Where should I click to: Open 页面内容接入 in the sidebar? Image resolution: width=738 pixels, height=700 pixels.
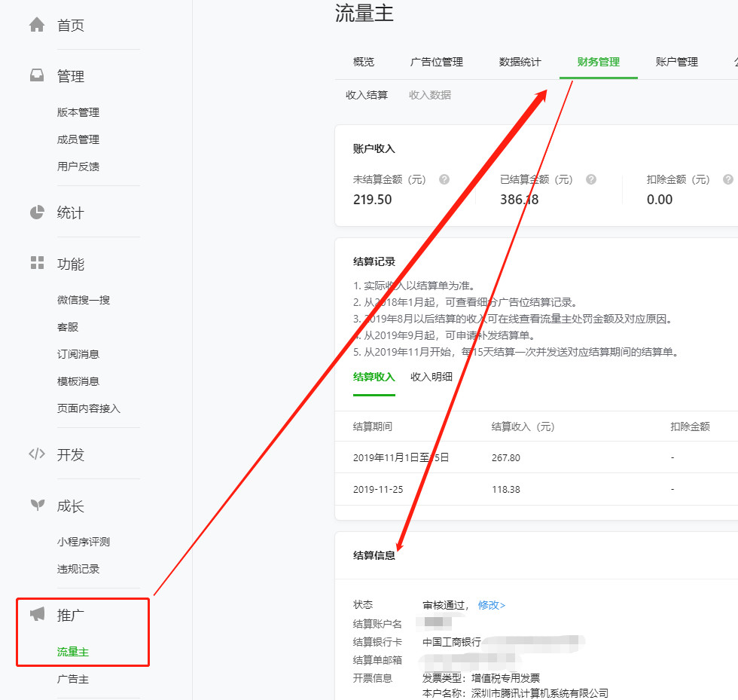pyautogui.click(x=89, y=408)
